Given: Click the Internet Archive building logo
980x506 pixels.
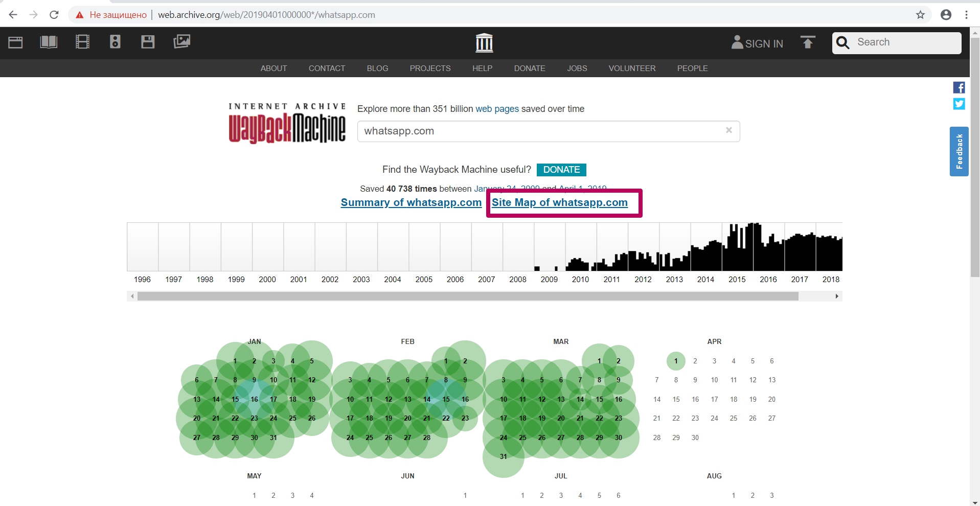Looking at the screenshot, I should click(484, 43).
